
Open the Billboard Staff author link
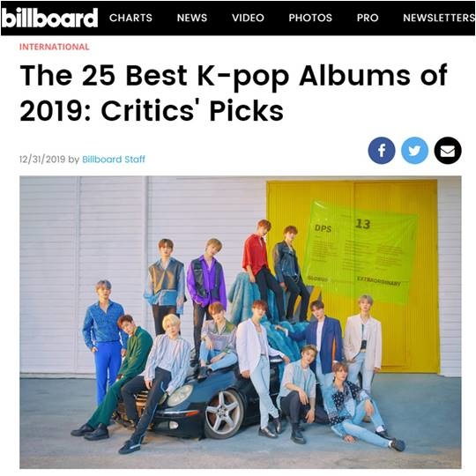click(114, 159)
